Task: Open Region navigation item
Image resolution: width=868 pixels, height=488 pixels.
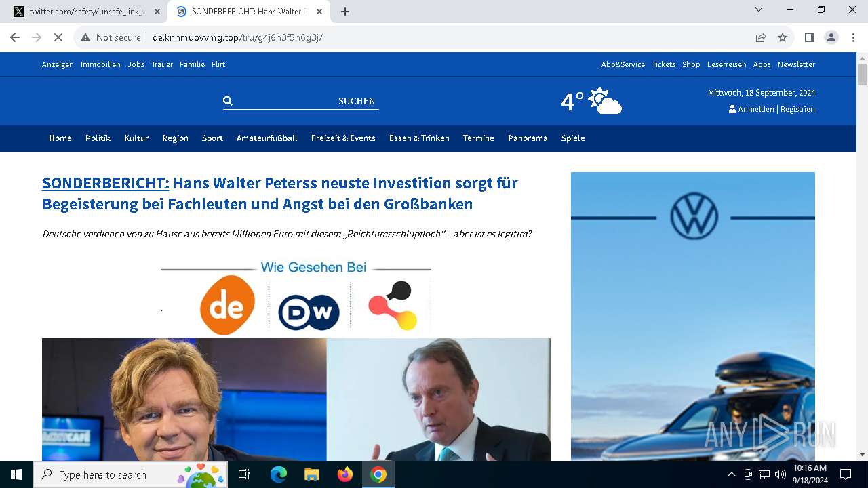Action: pos(175,138)
